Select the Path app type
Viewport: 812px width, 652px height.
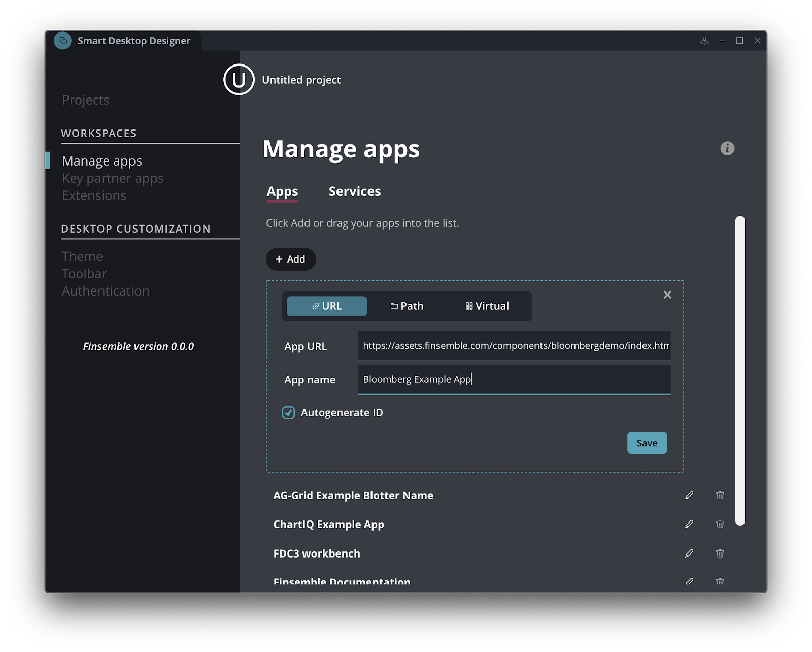pyautogui.click(x=407, y=306)
